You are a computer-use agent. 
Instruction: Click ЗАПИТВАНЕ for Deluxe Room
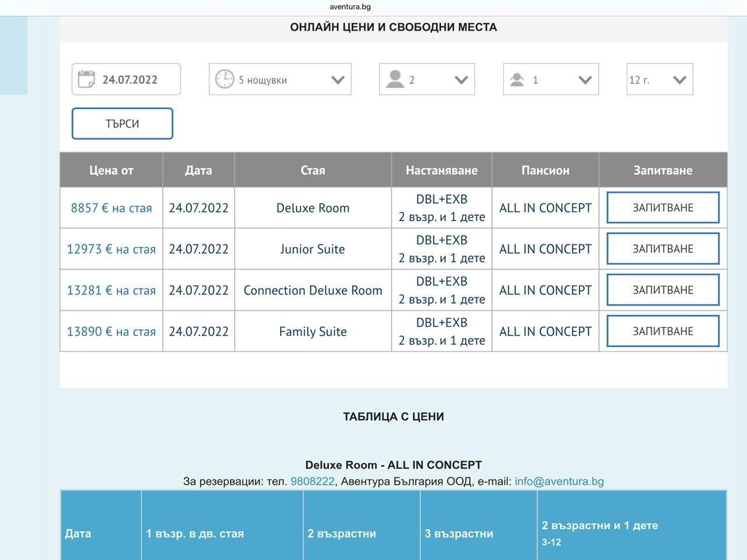pyautogui.click(x=663, y=208)
